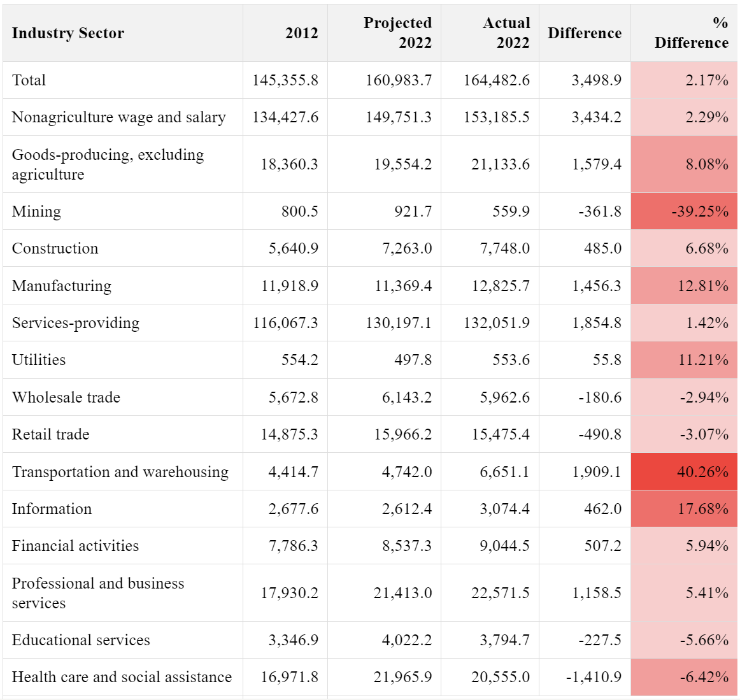Select the Actual 2022 column header
Screen dimensions: 740x700
506,32
